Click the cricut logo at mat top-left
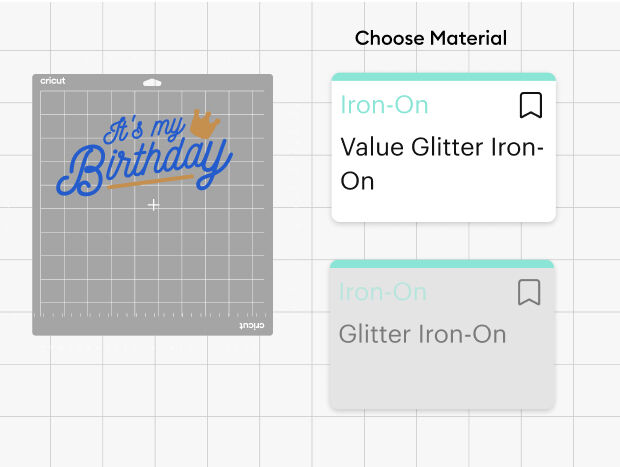 click(53, 81)
